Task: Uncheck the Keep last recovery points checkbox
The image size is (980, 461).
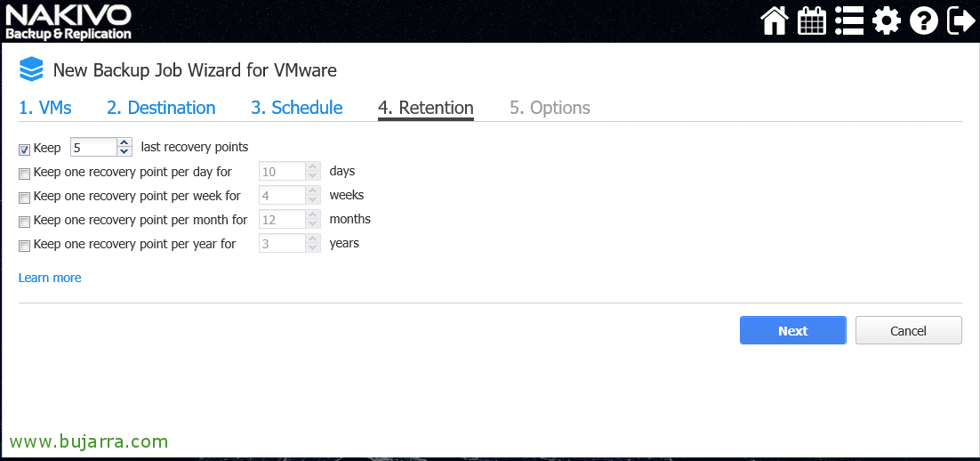Action: [x=24, y=150]
